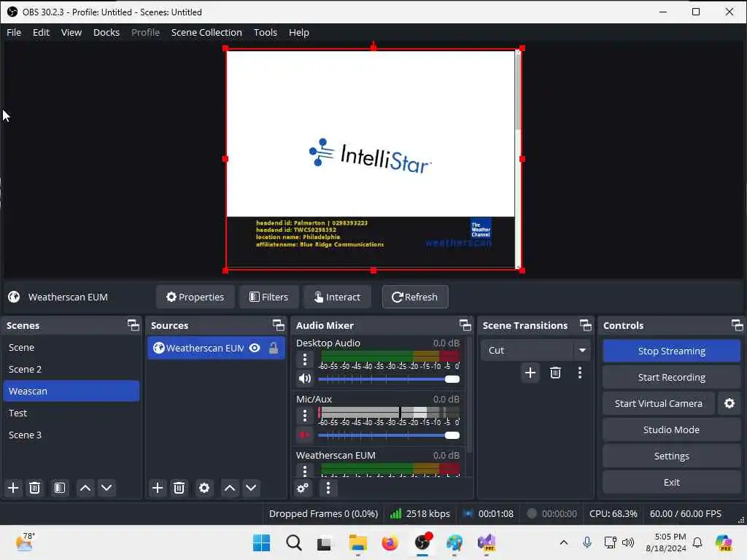Open virtual camera settings gear

coord(729,403)
